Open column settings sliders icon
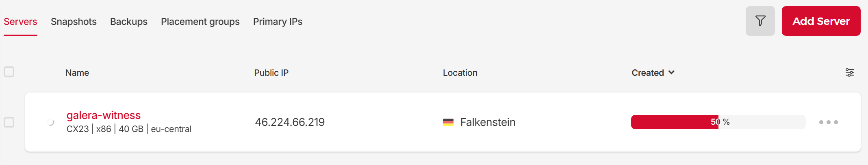Image resolution: width=868 pixels, height=165 pixels. click(x=850, y=73)
